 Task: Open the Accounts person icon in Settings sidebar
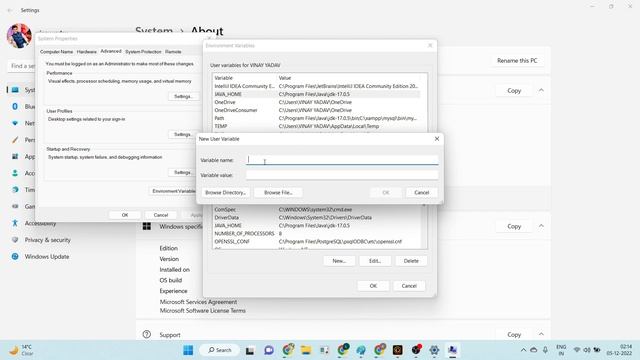[15, 173]
